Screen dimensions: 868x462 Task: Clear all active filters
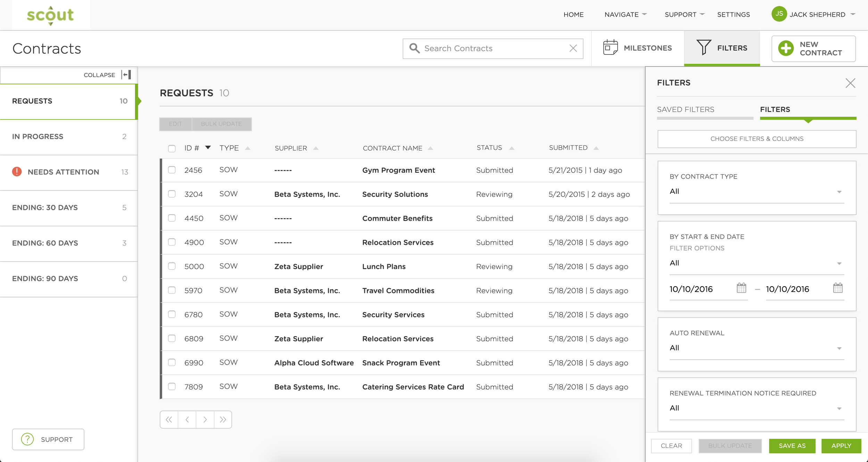pos(671,446)
